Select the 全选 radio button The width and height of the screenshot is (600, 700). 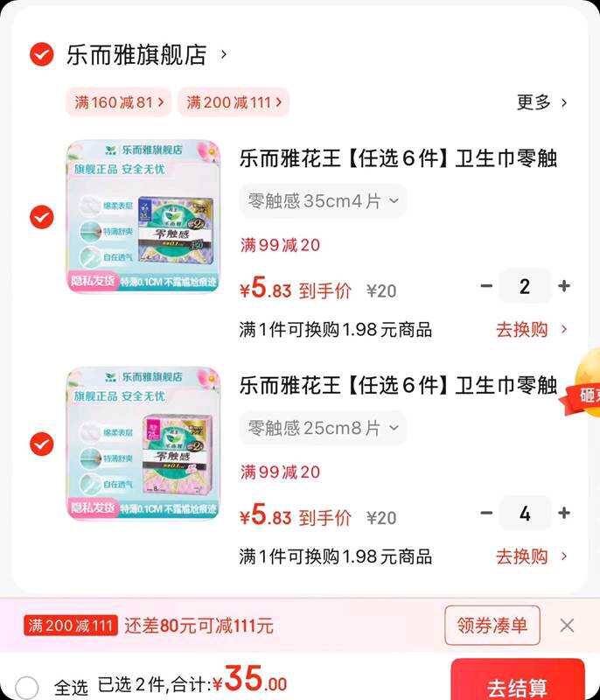27,687
